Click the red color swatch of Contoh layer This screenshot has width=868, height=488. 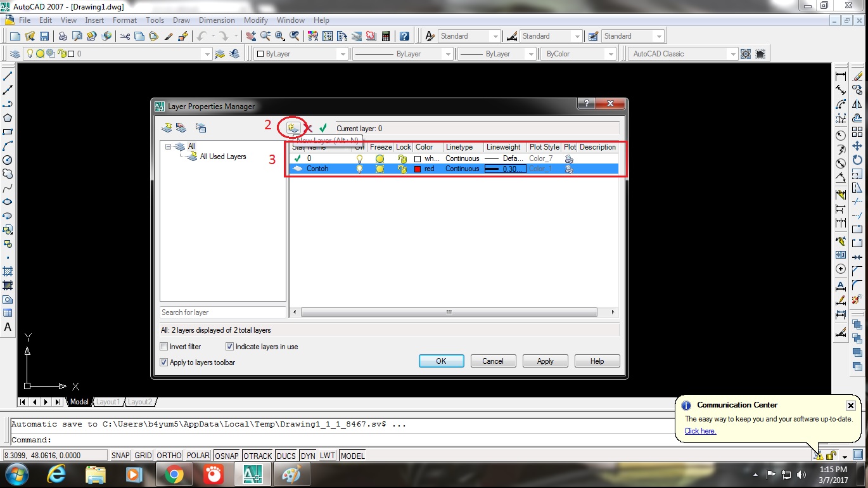click(417, 168)
